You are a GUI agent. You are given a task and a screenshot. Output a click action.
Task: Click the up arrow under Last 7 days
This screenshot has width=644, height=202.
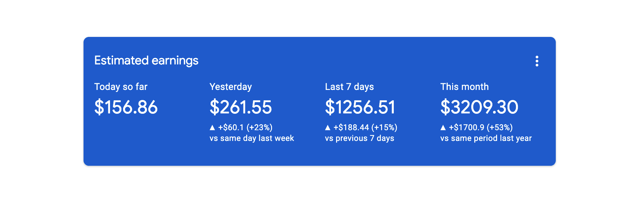(328, 128)
